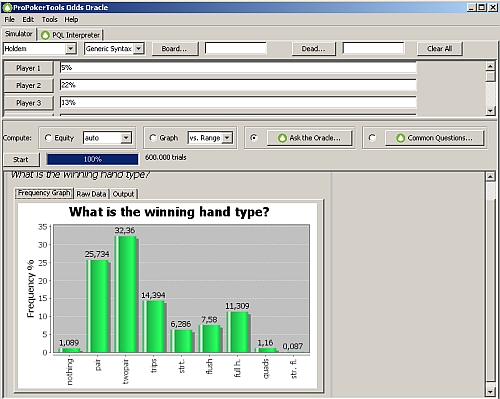Select the Ask the Oracle radio button
This screenshot has width=500, height=399.
(254, 138)
